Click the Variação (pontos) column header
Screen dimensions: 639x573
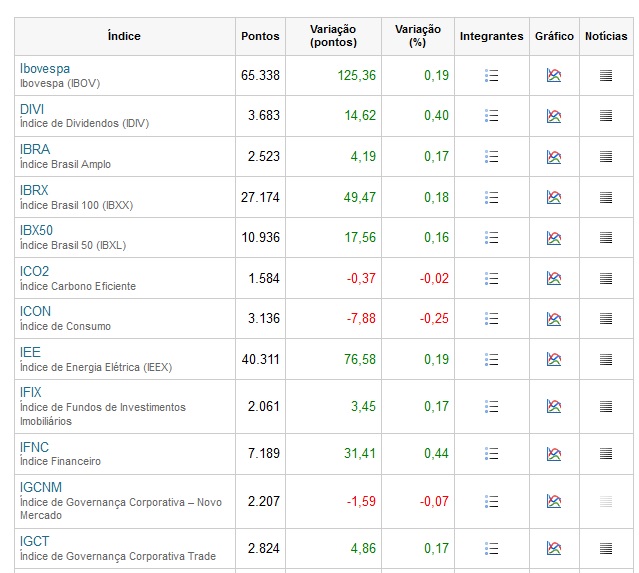pos(333,36)
